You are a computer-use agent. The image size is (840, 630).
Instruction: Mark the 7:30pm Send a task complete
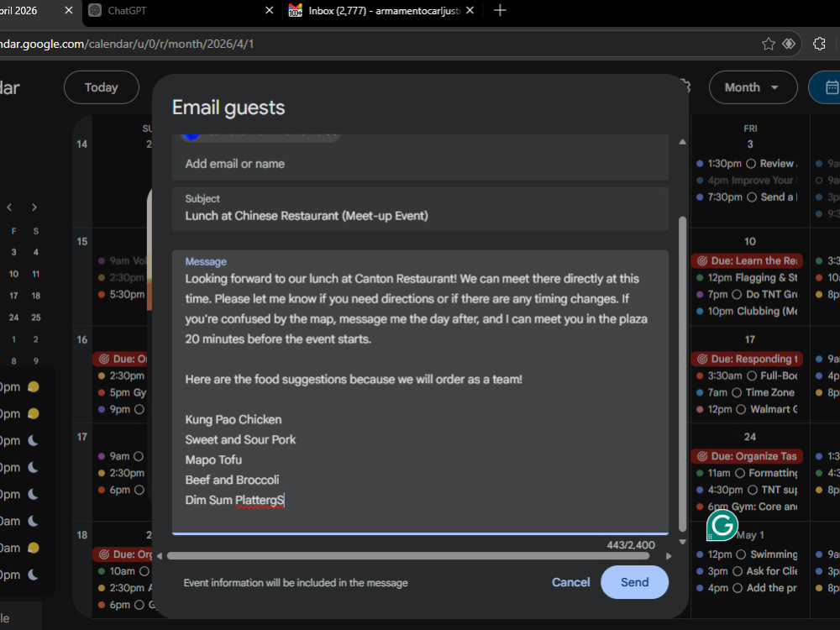(752, 197)
